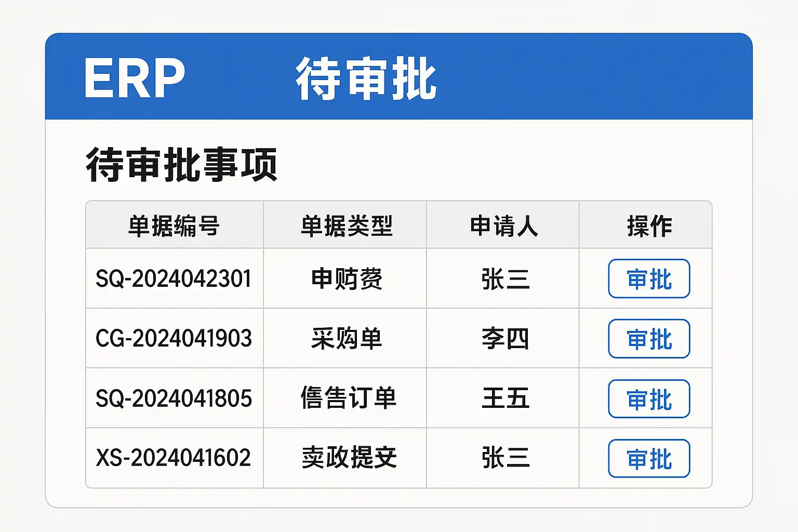The width and height of the screenshot is (798, 532).
Task: Select document number XS-2024041602
Action: (174, 458)
